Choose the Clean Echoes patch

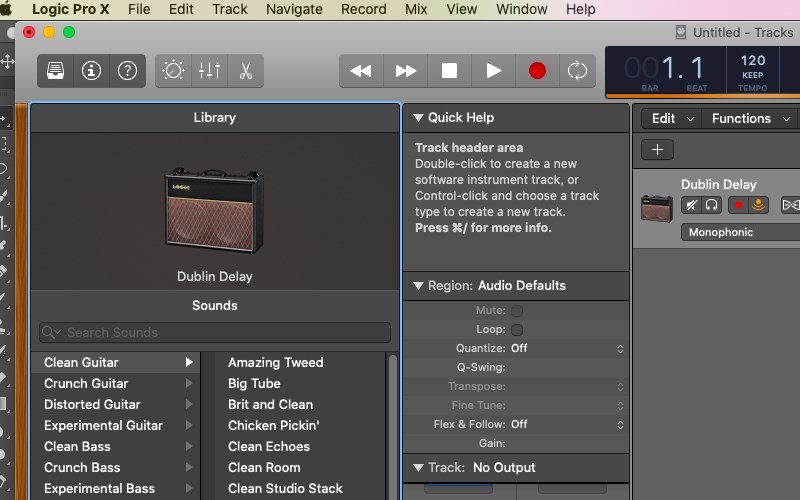pyautogui.click(x=269, y=446)
